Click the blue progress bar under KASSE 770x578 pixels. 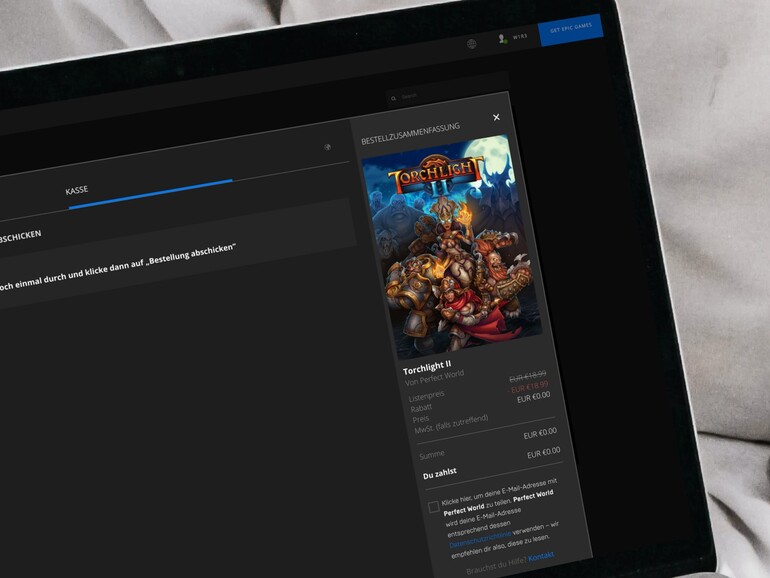tap(150, 194)
